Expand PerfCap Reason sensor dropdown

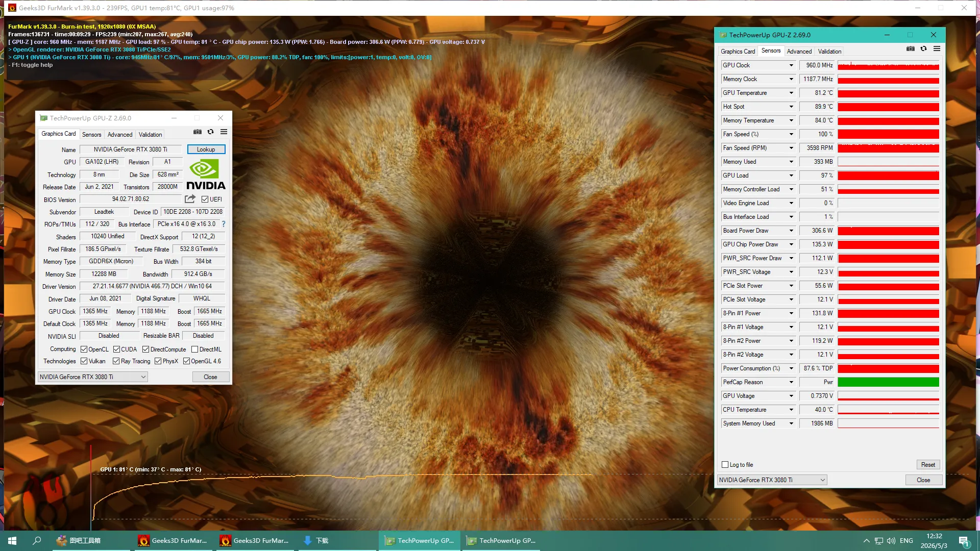click(x=791, y=382)
